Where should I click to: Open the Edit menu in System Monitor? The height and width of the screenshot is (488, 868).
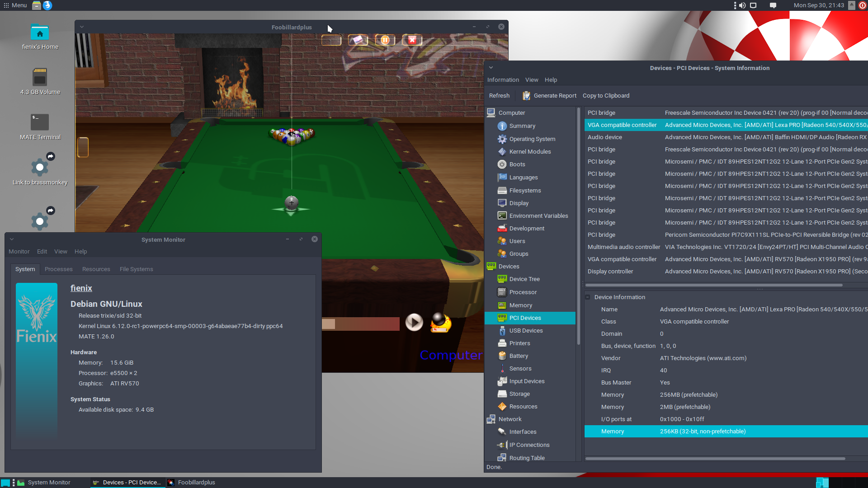click(42, 252)
